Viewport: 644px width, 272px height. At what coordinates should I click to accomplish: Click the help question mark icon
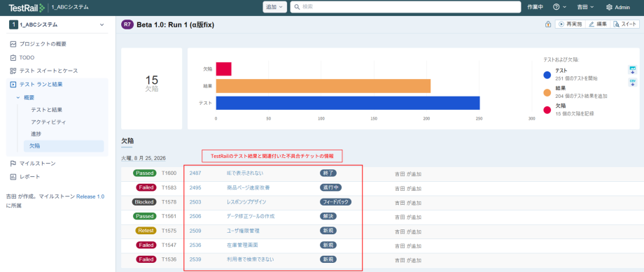pyautogui.click(x=556, y=7)
